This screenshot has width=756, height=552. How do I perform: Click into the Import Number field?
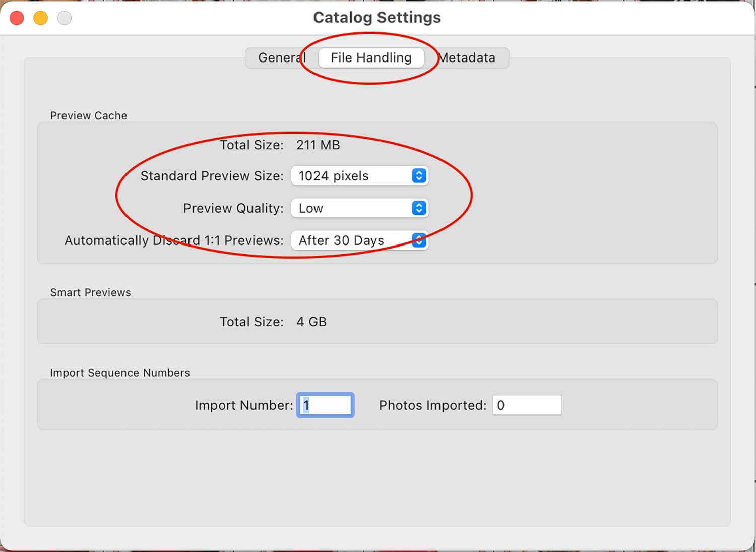coord(326,405)
